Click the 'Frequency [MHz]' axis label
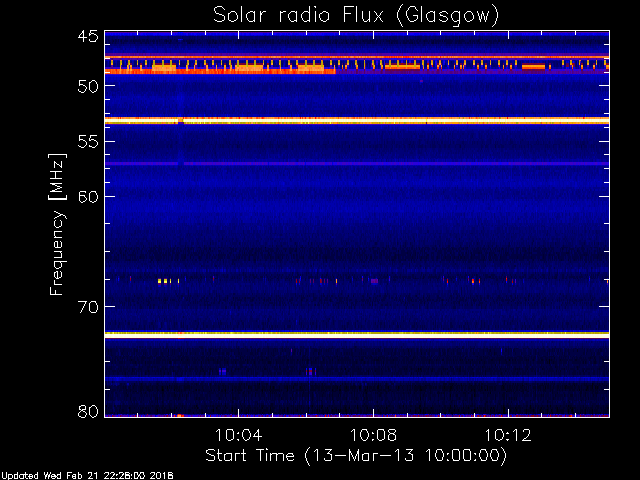640x480 pixels. [57, 224]
